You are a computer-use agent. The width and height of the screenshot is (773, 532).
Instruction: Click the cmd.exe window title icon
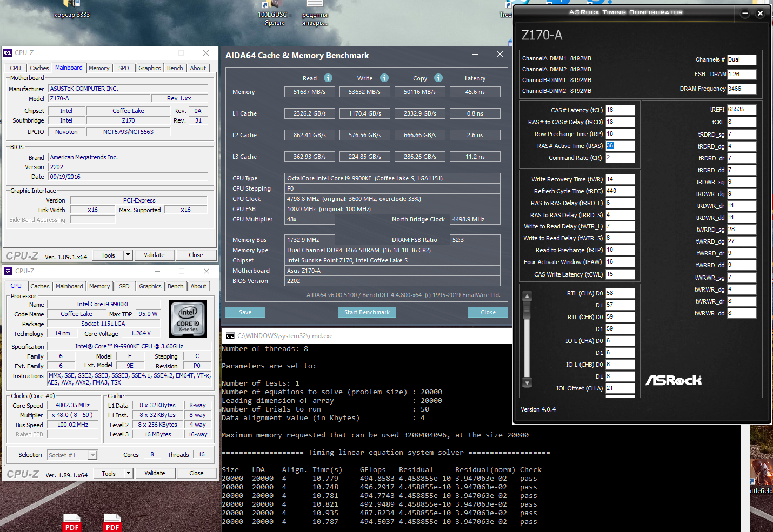(230, 336)
